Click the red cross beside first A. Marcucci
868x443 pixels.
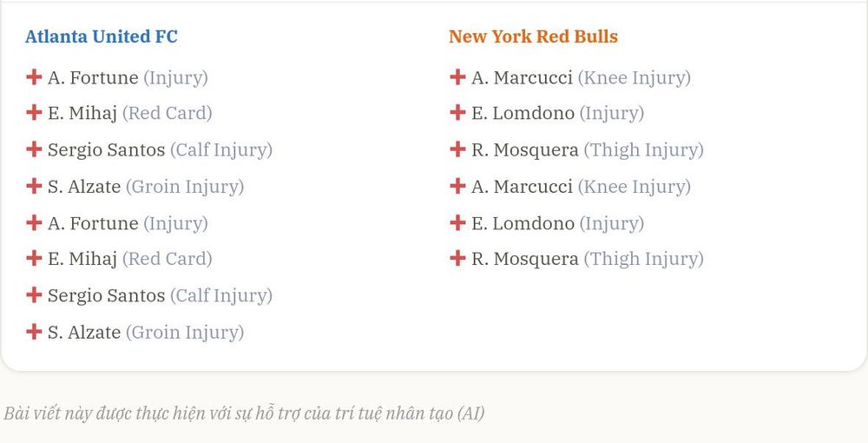(457, 77)
